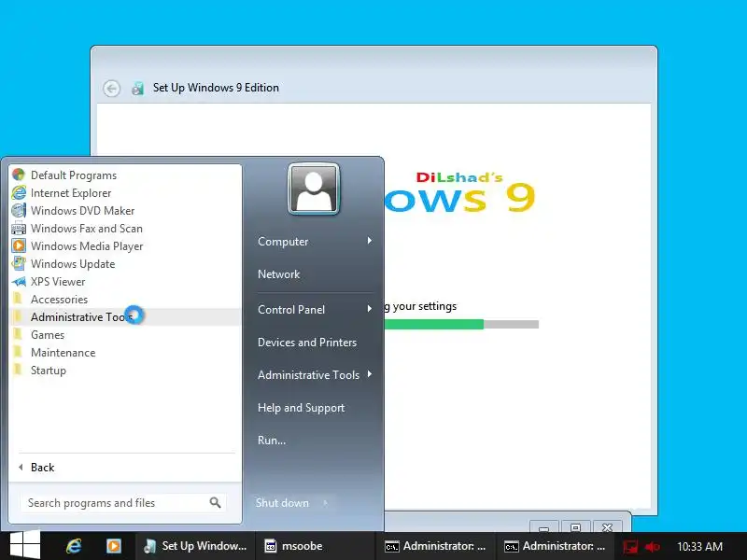Viewport: 747px width, 560px height.
Task: Open Control Panel from Start menu
Action: coord(291,310)
